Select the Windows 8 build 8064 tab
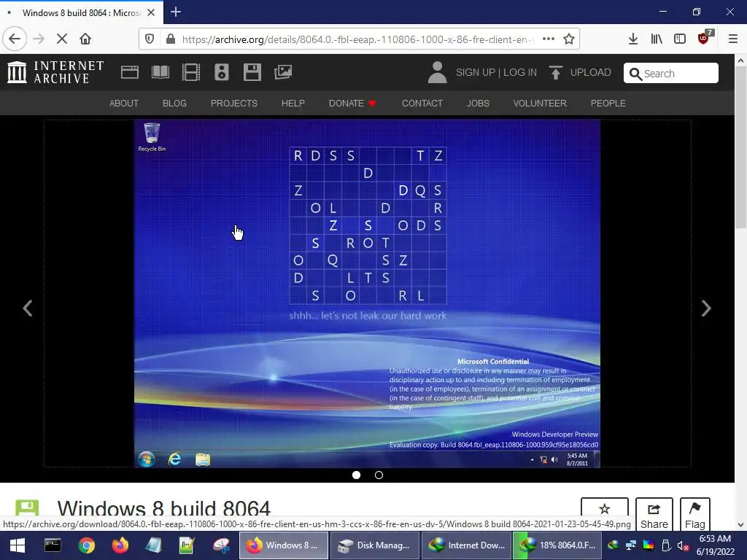Image resolution: width=747 pixels, height=560 pixels. tap(82, 12)
